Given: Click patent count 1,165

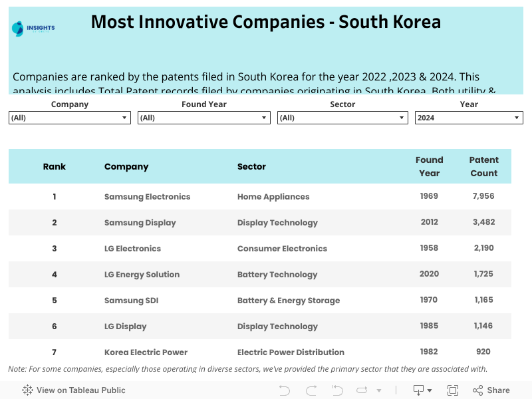Looking at the screenshot, I should (483, 300).
